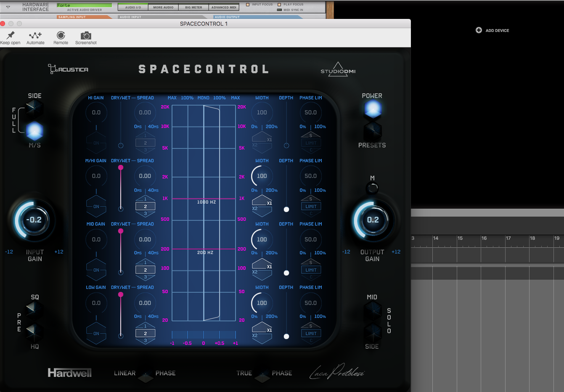Open the Hi band spread mode selector
This screenshot has height=392, width=564.
(x=146, y=143)
